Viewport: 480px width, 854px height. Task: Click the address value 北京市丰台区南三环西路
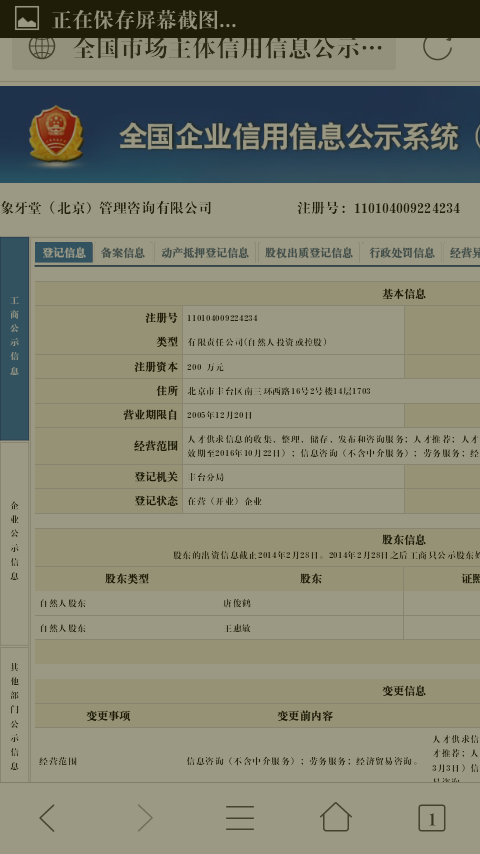point(279,391)
